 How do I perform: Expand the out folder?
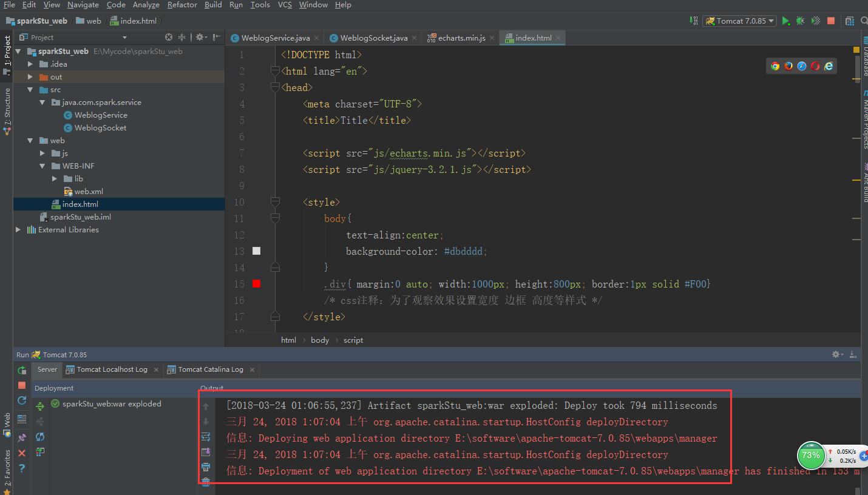(30, 77)
